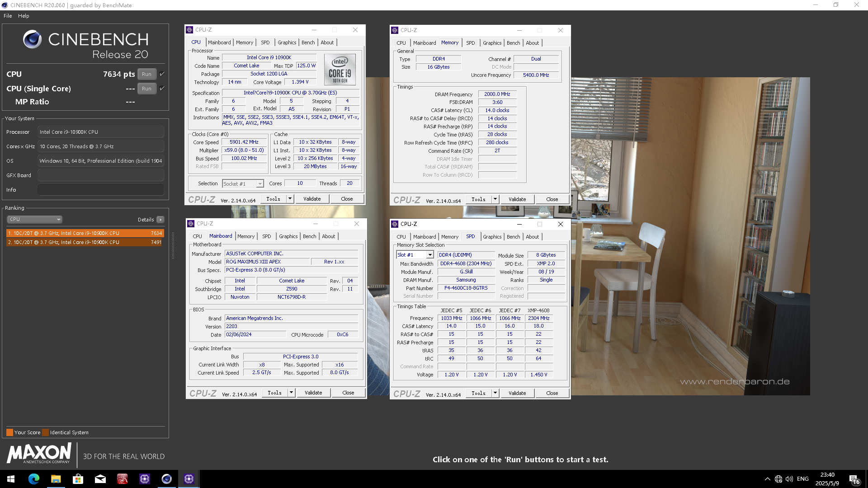Show hidden system tray icons

767,479
